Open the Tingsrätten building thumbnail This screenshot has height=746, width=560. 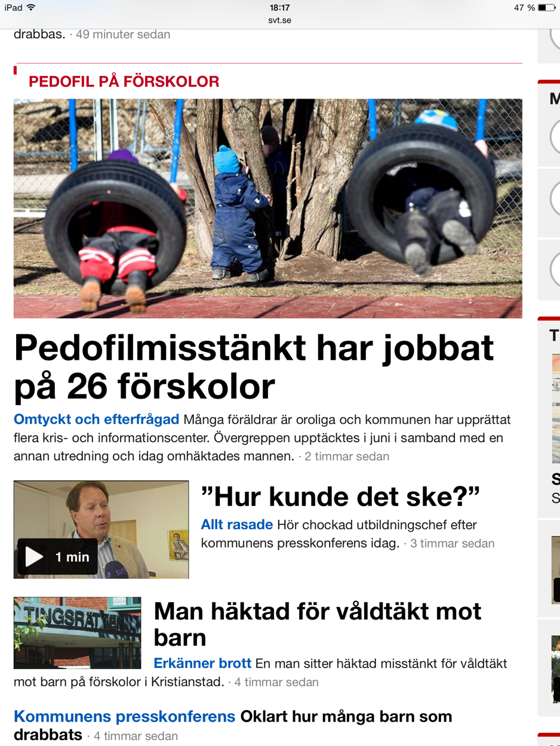click(x=78, y=633)
